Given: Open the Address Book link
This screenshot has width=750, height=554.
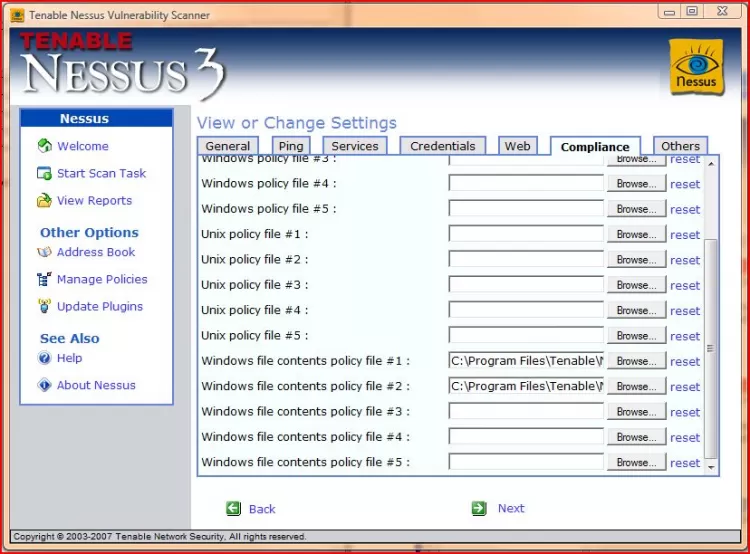Looking at the screenshot, I should [x=96, y=252].
